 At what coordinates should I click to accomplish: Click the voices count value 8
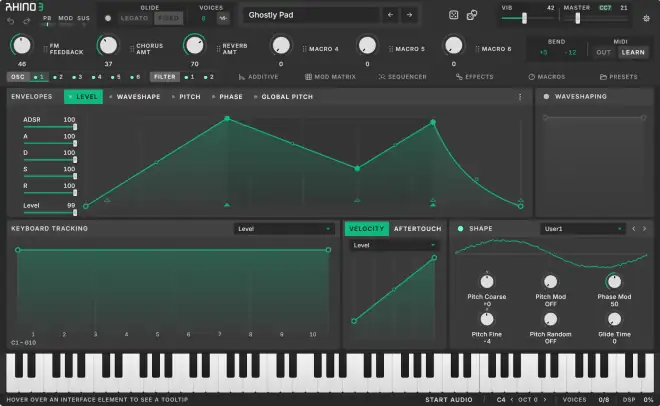[203, 18]
